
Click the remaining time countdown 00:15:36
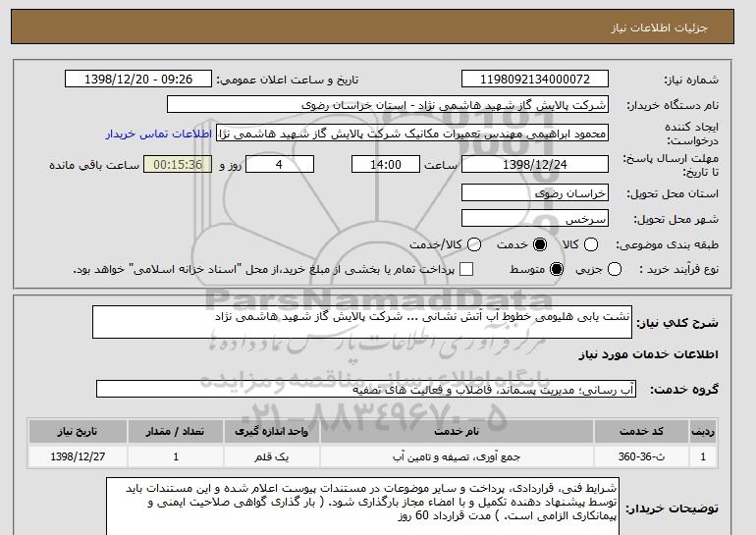point(178,164)
